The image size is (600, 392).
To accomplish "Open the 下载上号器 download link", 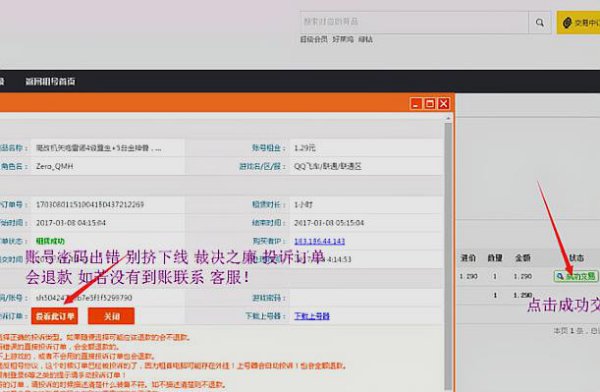I will coord(312,316).
